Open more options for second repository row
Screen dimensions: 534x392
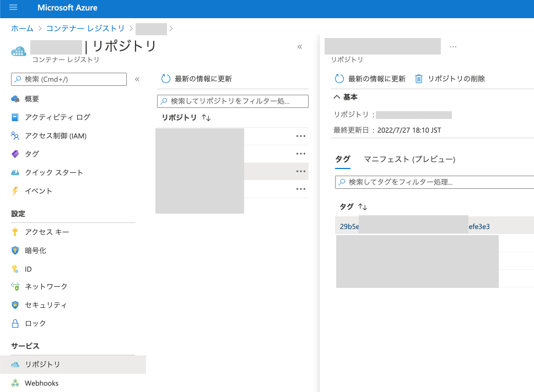coord(301,154)
